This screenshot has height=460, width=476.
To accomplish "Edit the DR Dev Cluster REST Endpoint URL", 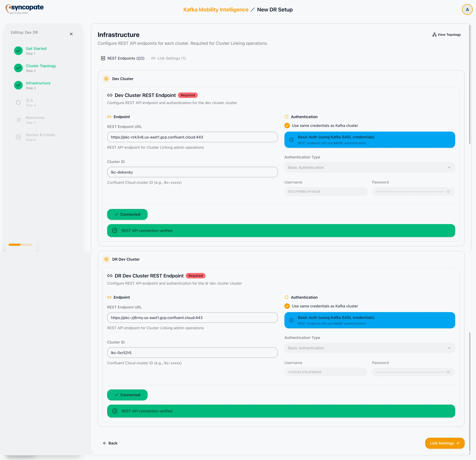I will [192, 318].
